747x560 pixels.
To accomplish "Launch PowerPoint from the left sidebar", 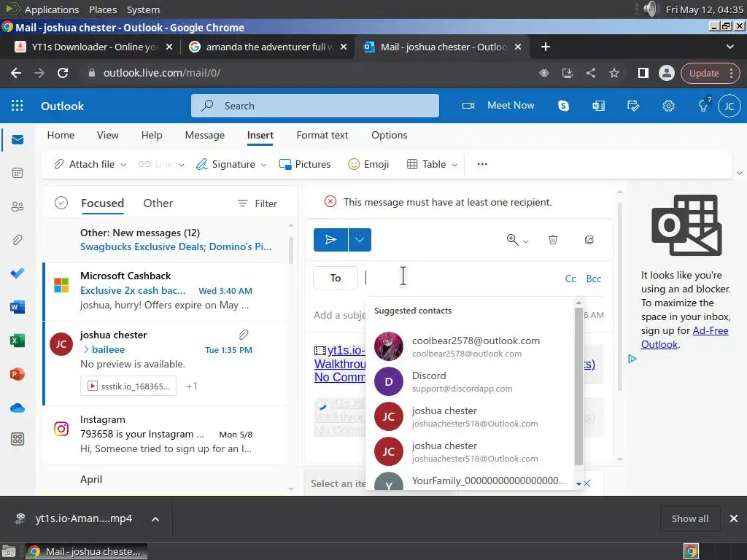I will point(18,374).
